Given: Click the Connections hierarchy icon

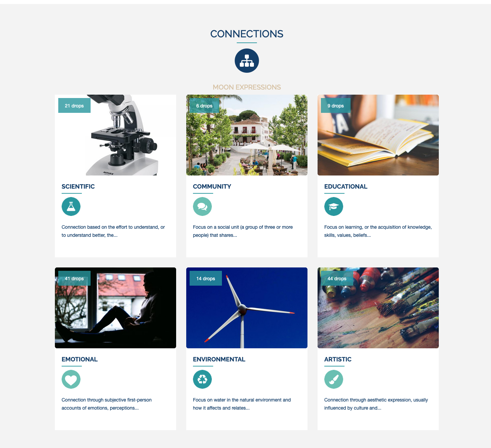Looking at the screenshot, I should [x=247, y=61].
